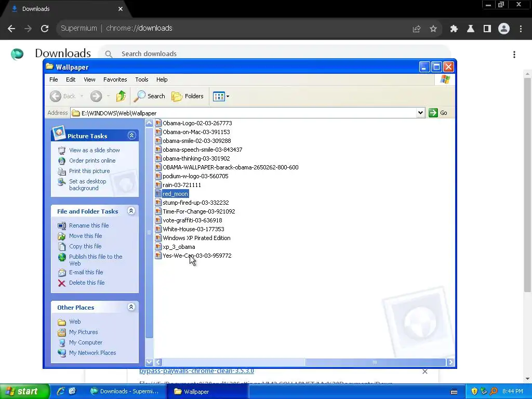Click View as a slide show

(95, 150)
